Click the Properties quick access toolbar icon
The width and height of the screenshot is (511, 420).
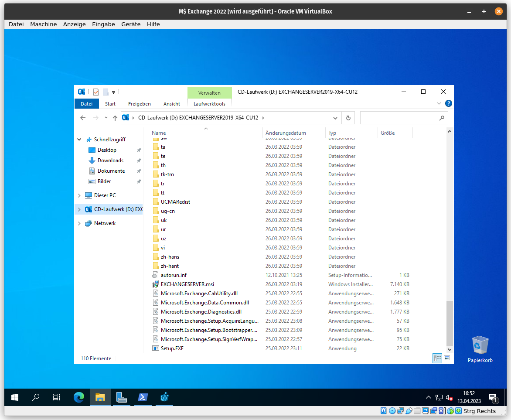coord(96,92)
